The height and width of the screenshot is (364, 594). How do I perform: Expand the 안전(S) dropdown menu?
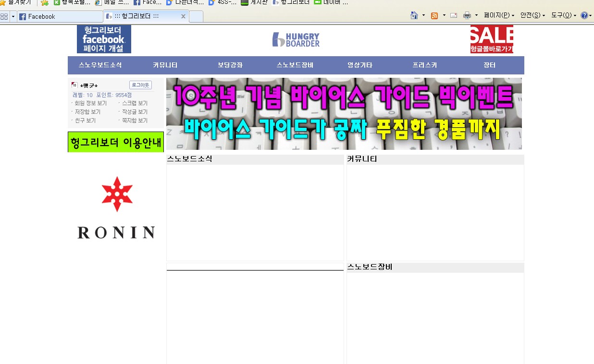click(532, 15)
